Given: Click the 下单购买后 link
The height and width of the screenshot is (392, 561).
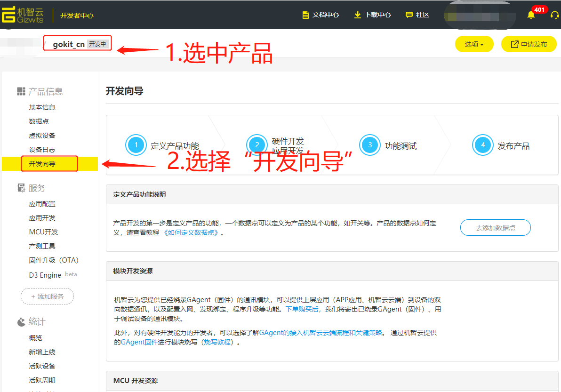Looking at the screenshot, I should (302, 309).
